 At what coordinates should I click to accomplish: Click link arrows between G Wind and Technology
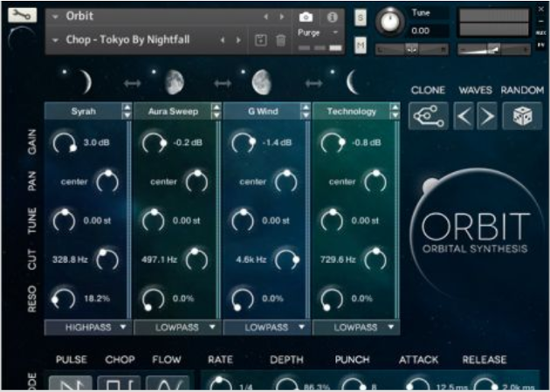coord(313,84)
